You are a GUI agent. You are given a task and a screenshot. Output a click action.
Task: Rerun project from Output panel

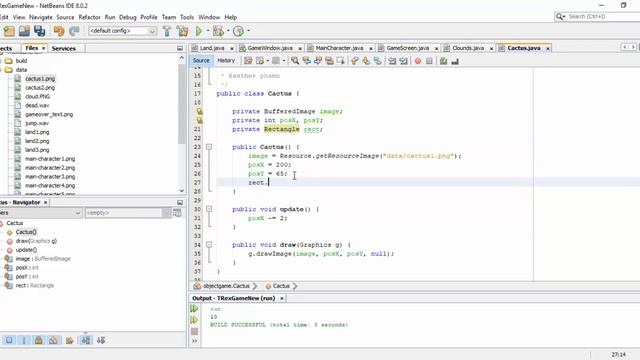194,309
